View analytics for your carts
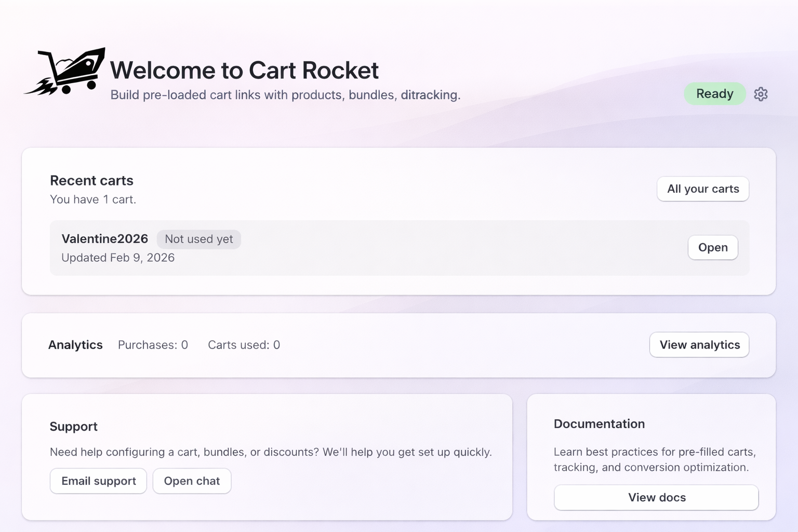 (699, 344)
